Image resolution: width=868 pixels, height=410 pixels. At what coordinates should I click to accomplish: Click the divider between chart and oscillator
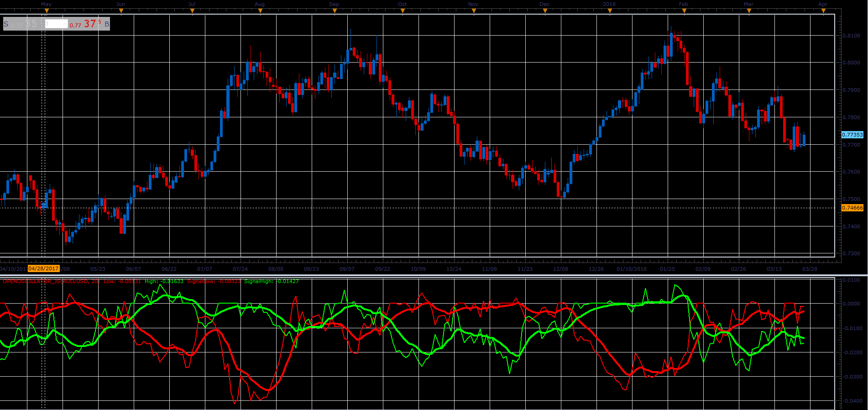tap(434, 275)
